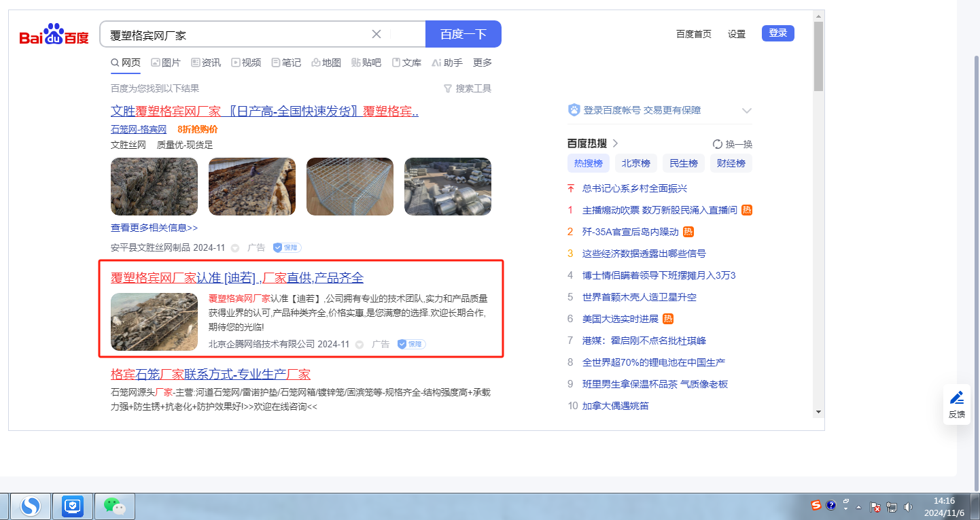Click the 石笼网-格宾网 sub-link
The height and width of the screenshot is (520, 980).
click(139, 129)
